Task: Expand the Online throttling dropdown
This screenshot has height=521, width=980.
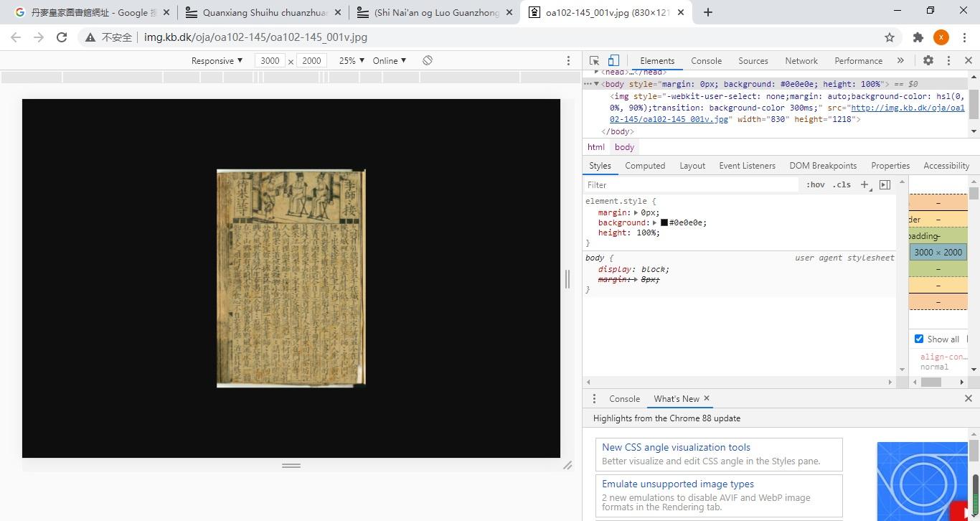Action: point(389,61)
